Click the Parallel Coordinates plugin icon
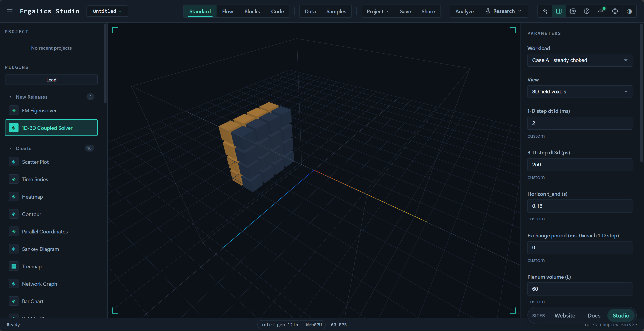The width and height of the screenshot is (644, 331). [x=14, y=231]
